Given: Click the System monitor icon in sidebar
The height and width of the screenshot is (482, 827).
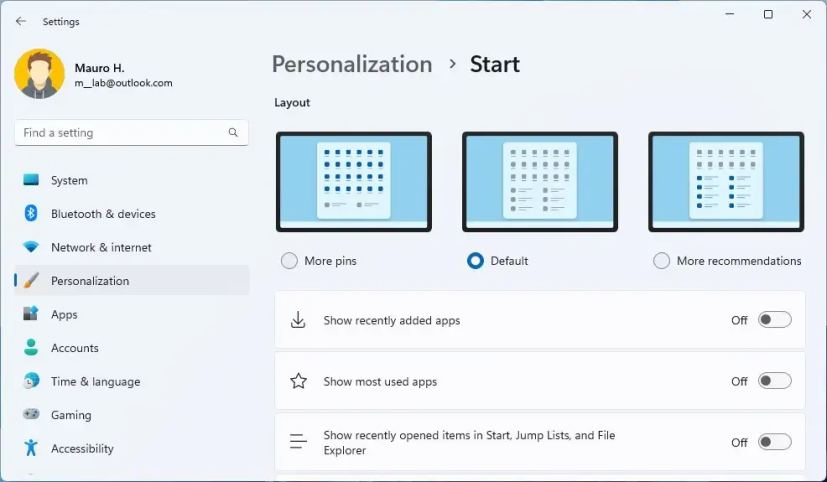Looking at the screenshot, I should tap(31, 181).
